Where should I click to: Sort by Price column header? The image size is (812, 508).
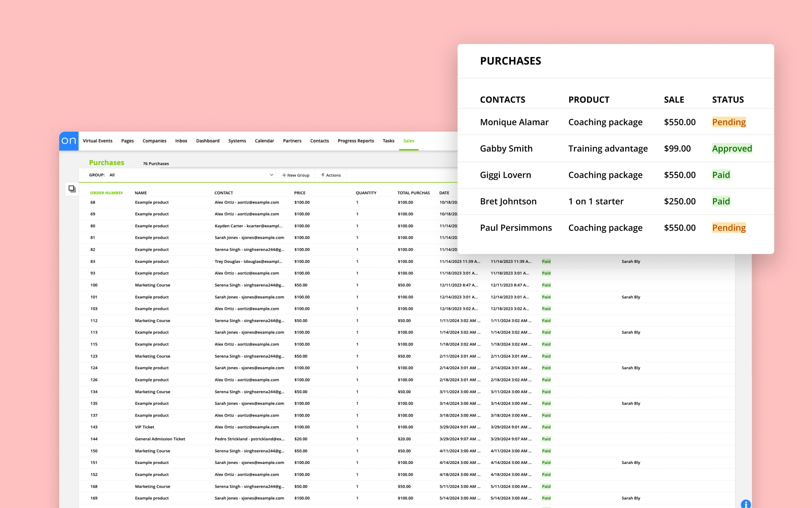click(x=299, y=193)
